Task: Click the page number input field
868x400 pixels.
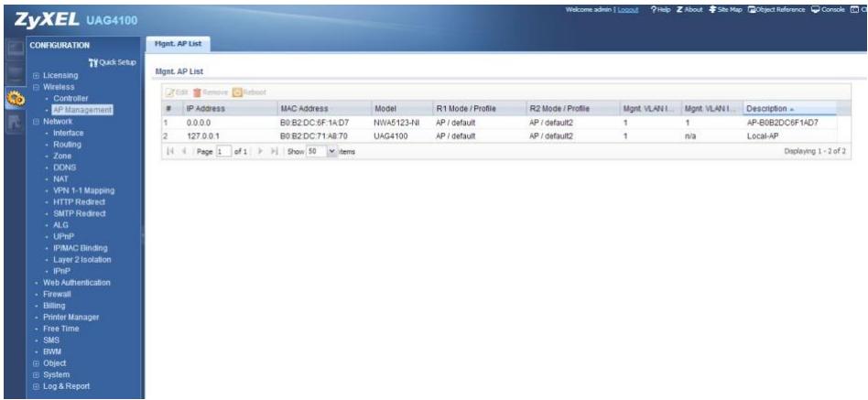Action: pos(223,151)
